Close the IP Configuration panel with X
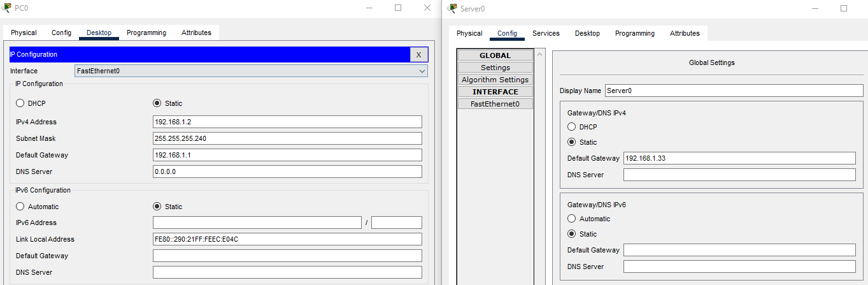Image resolution: width=868 pixels, height=285 pixels. pyautogui.click(x=418, y=55)
